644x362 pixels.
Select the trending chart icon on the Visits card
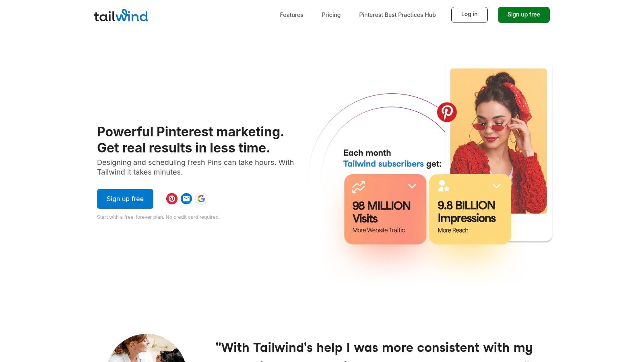(358, 186)
